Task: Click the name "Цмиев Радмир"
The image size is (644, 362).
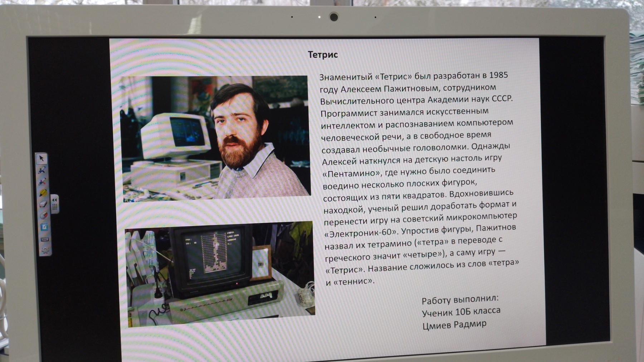Action: point(454,325)
